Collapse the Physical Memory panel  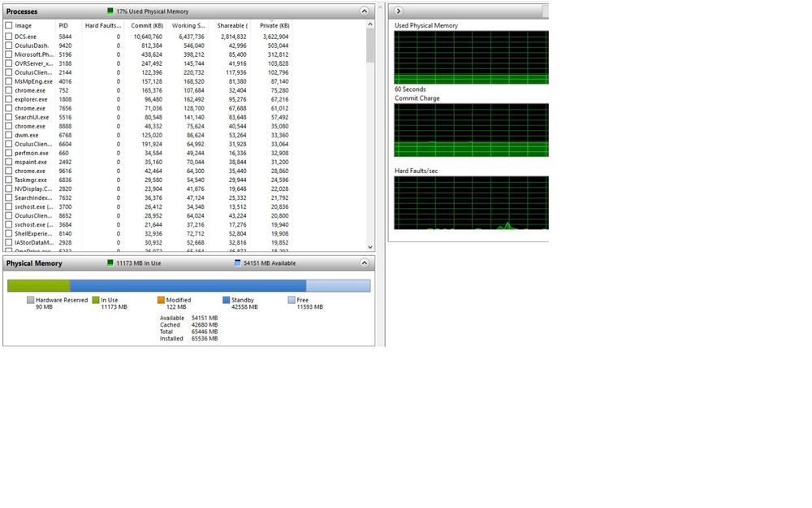tap(365, 263)
